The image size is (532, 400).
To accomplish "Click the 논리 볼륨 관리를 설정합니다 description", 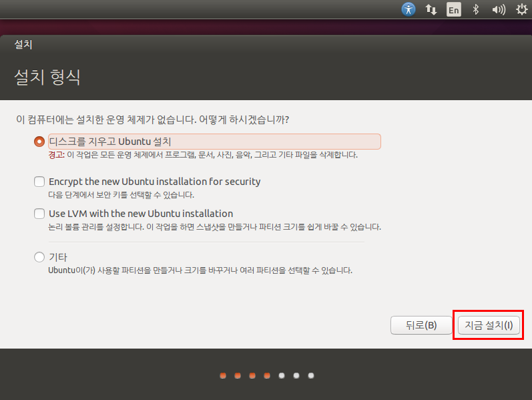I will point(214,227).
